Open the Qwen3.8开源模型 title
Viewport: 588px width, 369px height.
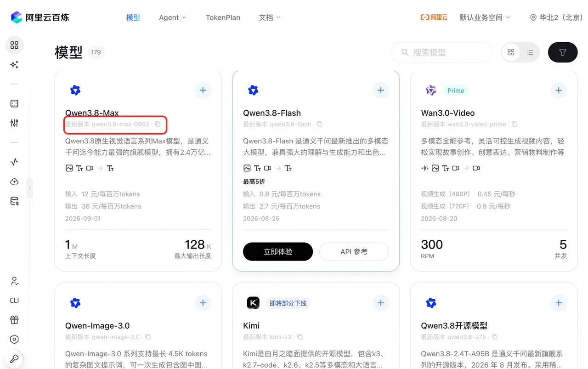click(x=454, y=326)
